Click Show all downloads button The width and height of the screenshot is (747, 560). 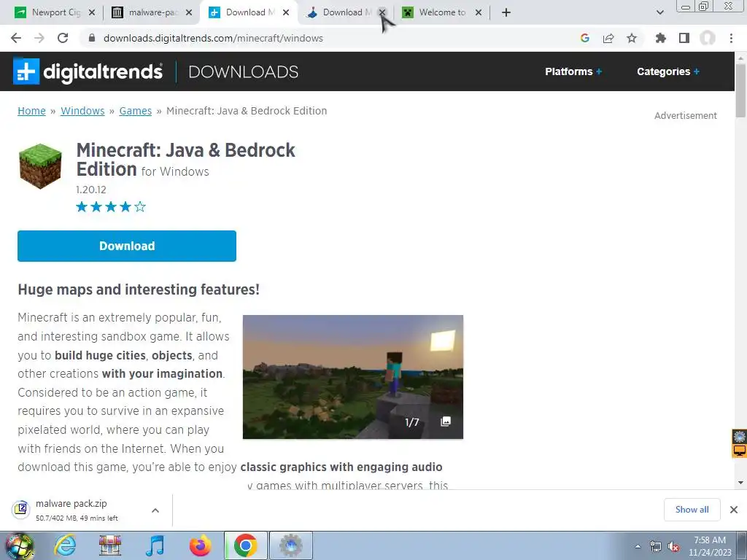(x=692, y=510)
